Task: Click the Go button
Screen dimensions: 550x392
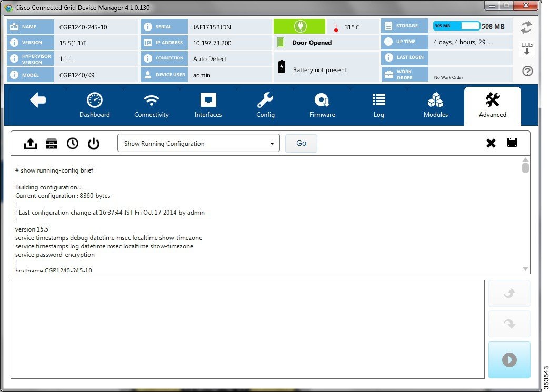Action: click(x=301, y=143)
